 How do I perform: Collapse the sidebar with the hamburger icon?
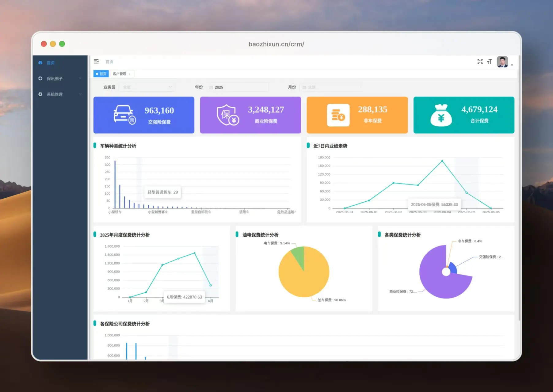pyautogui.click(x=96, y=62)
